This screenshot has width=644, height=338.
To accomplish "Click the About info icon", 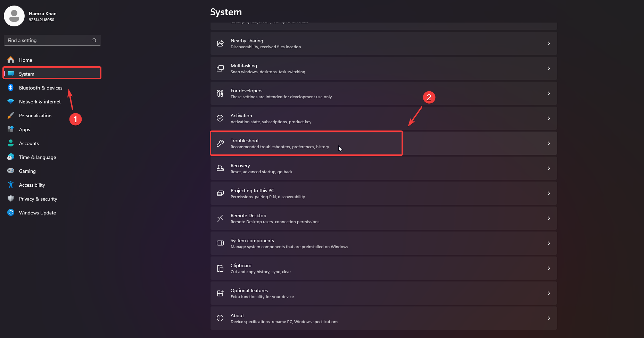I will (220, 318).
